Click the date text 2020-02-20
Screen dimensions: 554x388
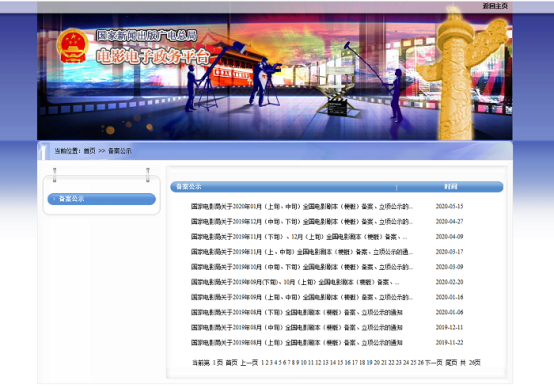point(449,282)
